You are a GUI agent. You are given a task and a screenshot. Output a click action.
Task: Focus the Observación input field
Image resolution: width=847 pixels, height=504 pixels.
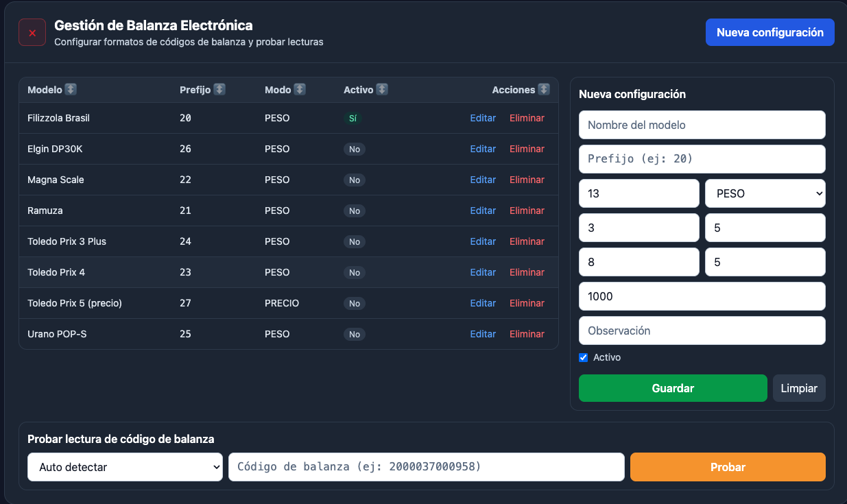[702, 331]
